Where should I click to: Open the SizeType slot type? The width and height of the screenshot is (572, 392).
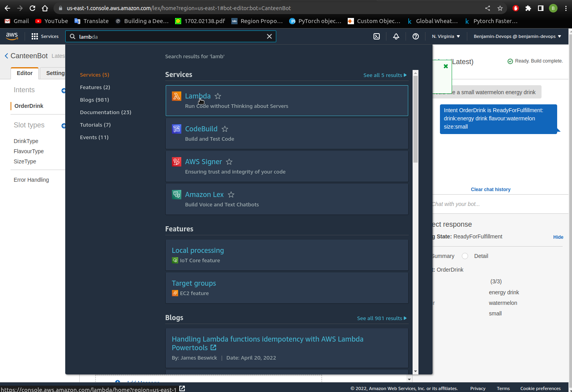click(25, 161)
